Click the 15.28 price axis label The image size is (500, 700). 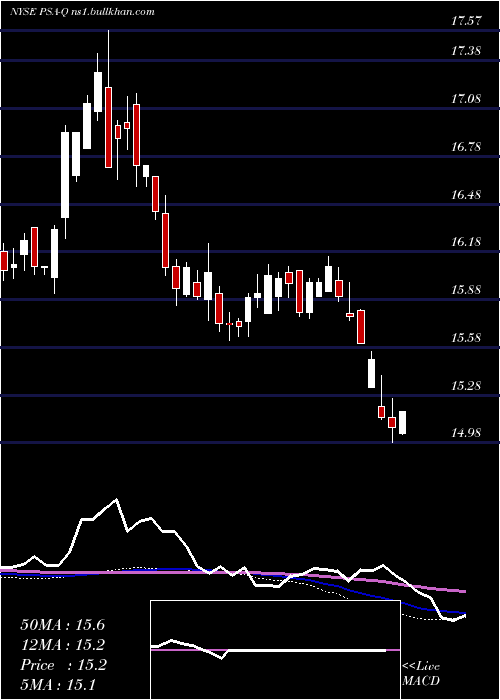coord(466,385)
